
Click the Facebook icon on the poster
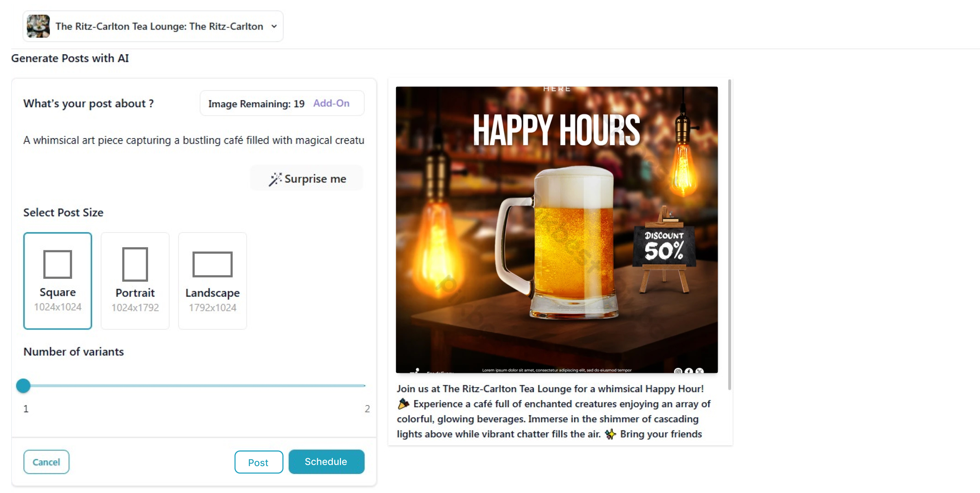point(689,371)
